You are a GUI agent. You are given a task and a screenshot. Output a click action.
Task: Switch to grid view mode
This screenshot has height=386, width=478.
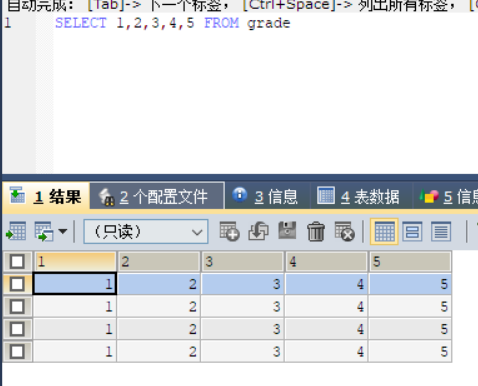pyautogui.click(x=384, y=231)
